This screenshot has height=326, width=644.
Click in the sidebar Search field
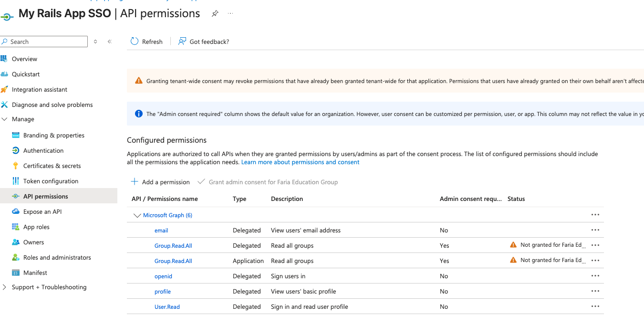[44, 42]
